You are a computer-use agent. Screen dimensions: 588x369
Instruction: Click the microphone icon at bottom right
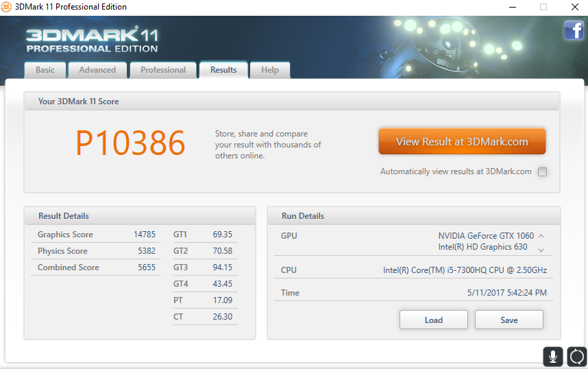553,357
